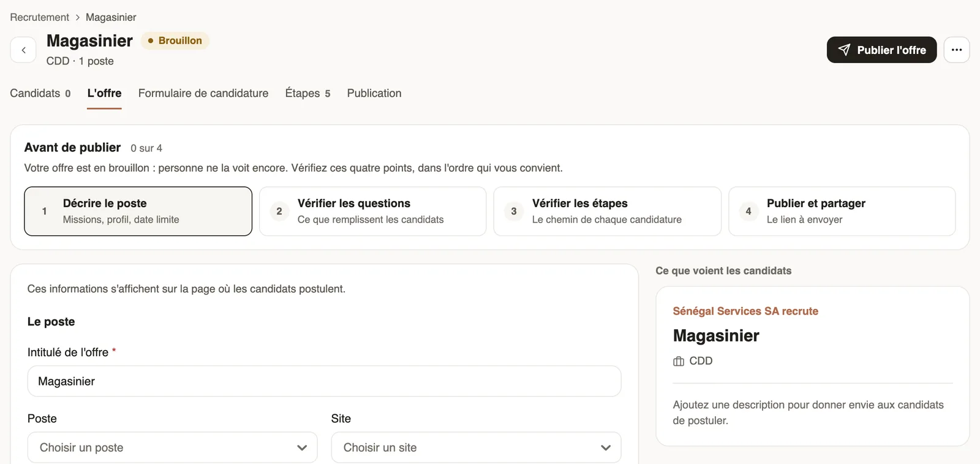Click the Recrutement breadcrumb link
This screenshot has width=980, height=464.
point(40,17)
